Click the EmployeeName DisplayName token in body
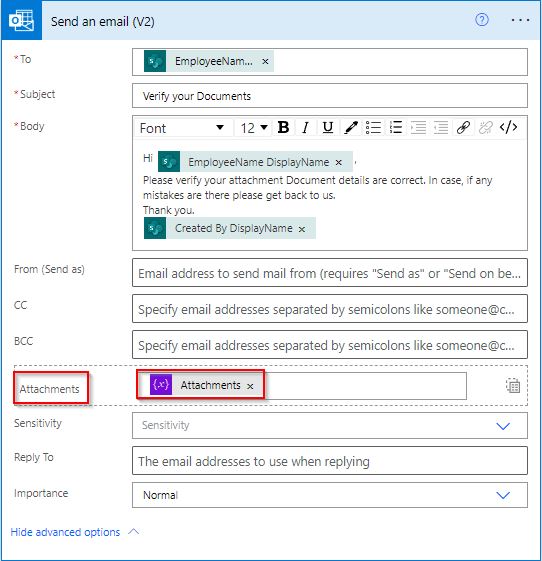542x561 pixels. click(x=255, y=162)
